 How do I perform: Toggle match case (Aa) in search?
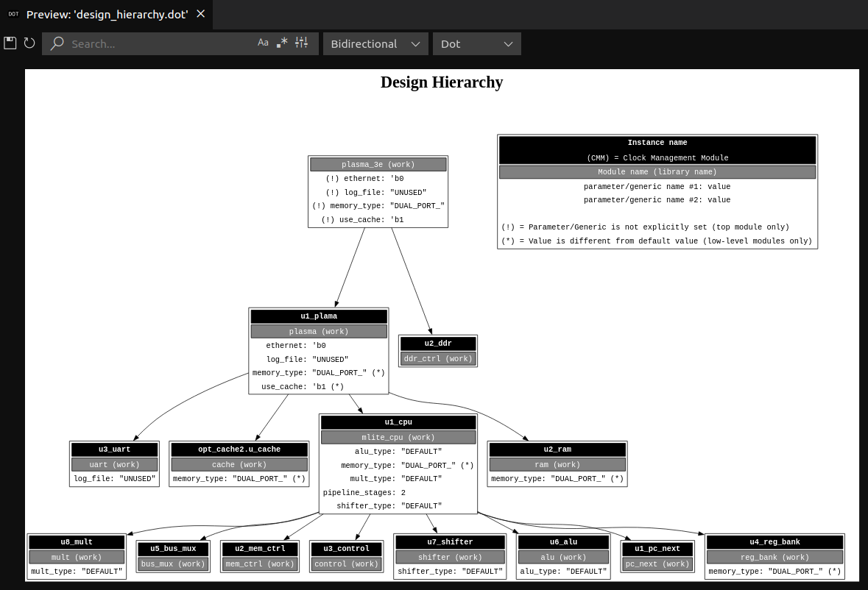click(x=263, y=43)
